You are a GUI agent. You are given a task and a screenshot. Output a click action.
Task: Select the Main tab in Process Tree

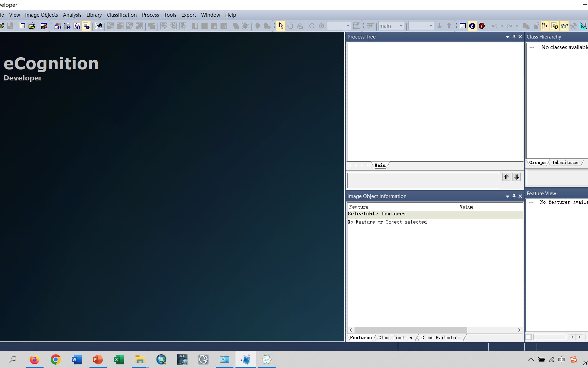tap(380, 165)
